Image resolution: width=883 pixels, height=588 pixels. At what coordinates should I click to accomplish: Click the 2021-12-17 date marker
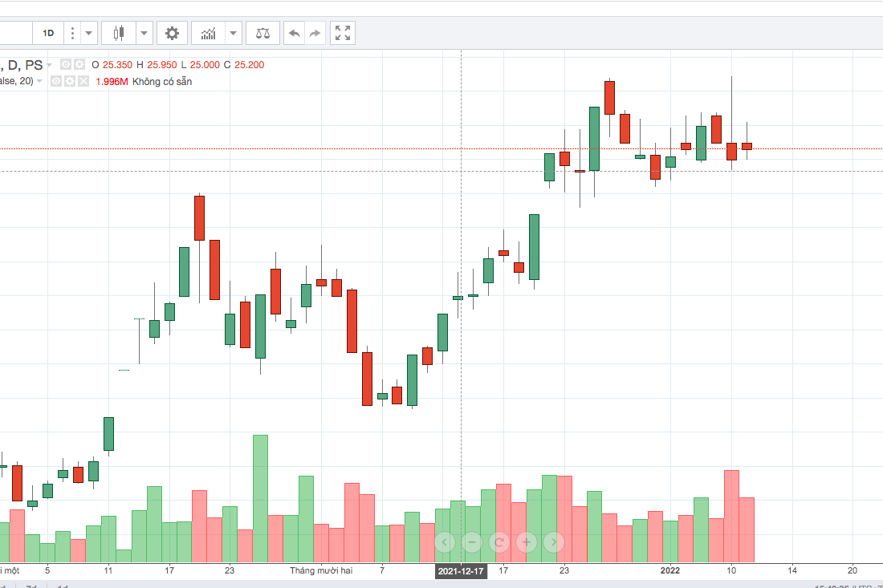point(461,571)
